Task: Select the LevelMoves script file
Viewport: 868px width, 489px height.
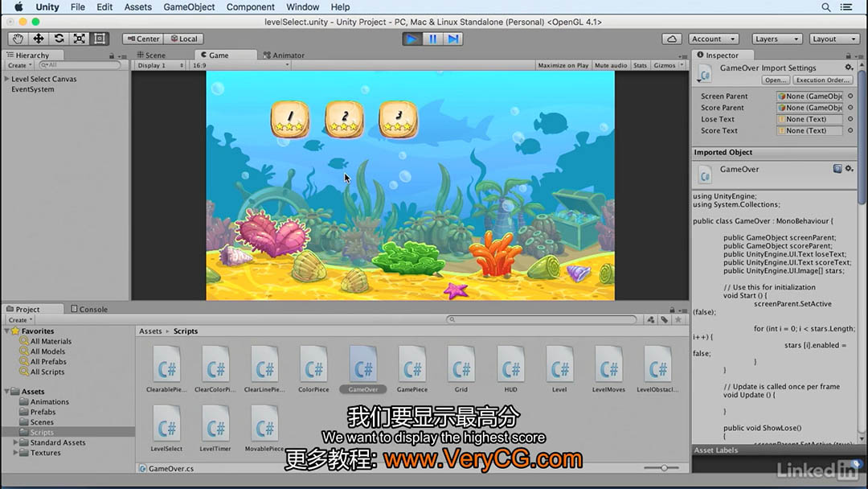Action: 608,369
